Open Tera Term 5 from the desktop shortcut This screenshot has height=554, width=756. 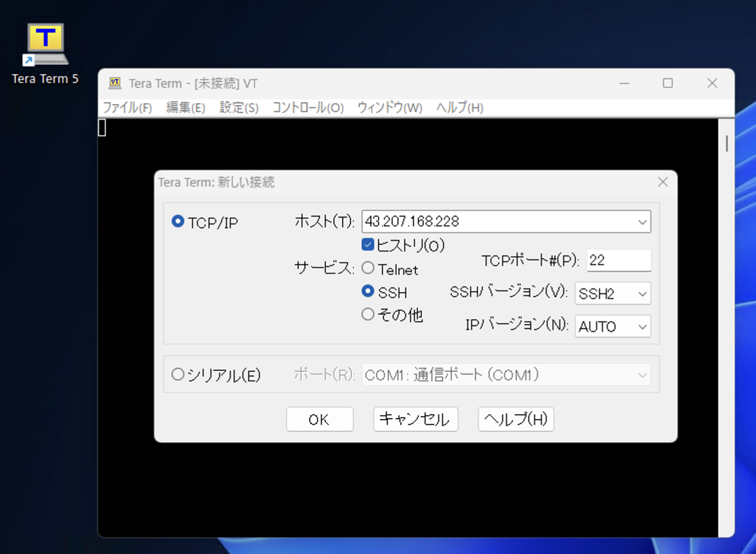[x=45, y=44]
